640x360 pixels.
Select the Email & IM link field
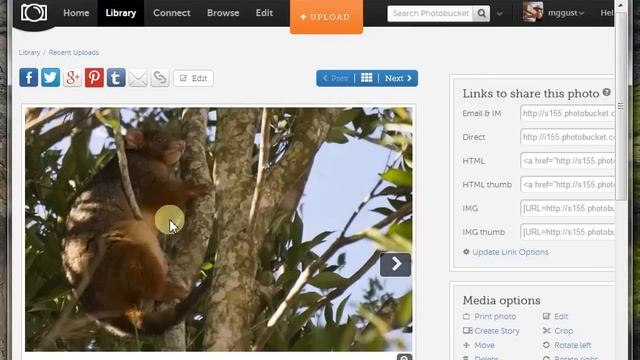click(567, 113)
